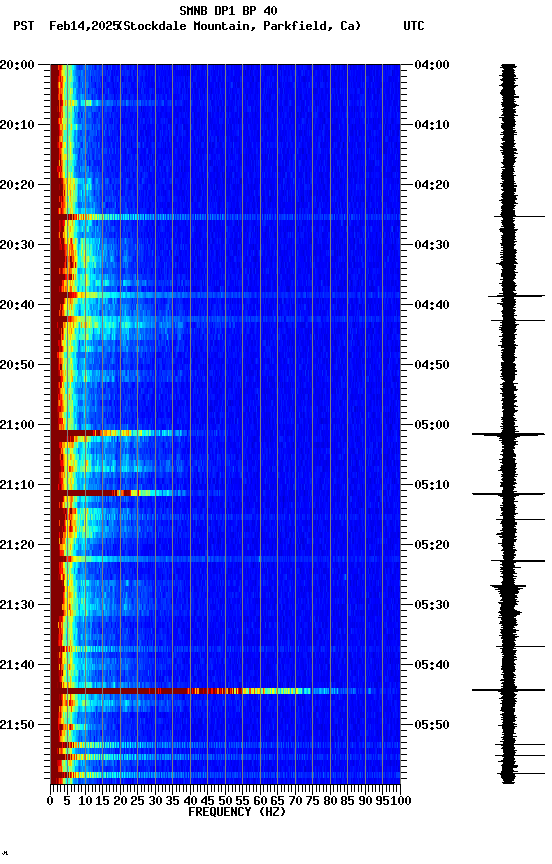The image size is (552, 864).
Task: Click the 0 Hz frequency axis value
Action: [50, 802]
